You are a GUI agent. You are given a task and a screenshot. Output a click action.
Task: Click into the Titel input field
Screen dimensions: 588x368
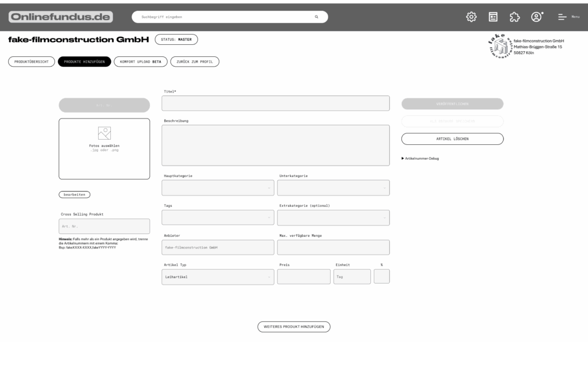[x=275, y=103]
